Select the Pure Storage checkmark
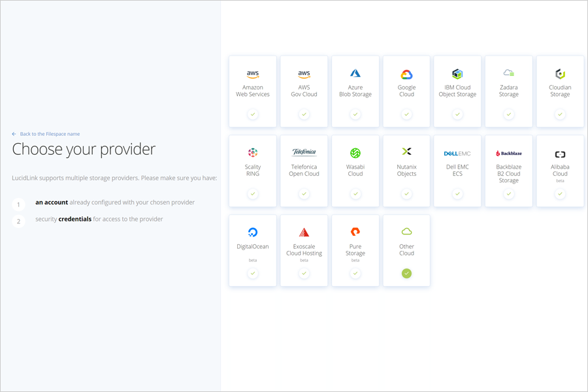The width and height of the screenshot is (588, 392). click(355, 274)
